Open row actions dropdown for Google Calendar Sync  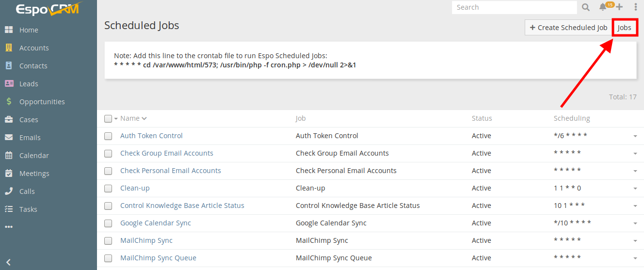tap(635, 223)
